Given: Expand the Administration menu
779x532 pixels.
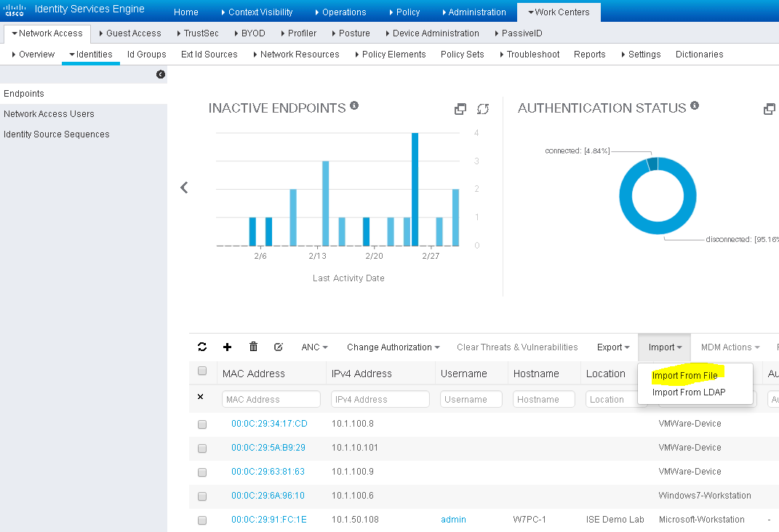Looking at the screenshot, I should (474, 12).
